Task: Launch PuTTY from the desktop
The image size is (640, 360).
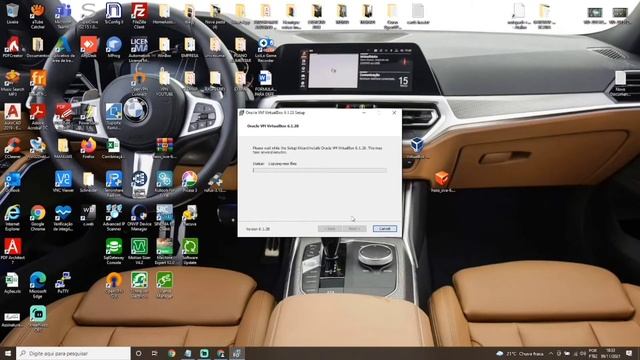Action: coord(63,283)
